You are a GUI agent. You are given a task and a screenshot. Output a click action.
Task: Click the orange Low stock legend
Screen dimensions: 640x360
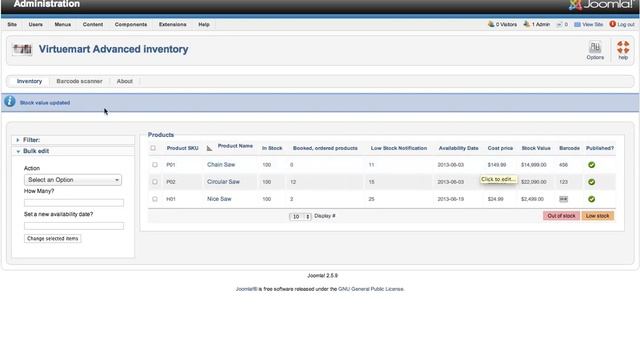(597, 216)
